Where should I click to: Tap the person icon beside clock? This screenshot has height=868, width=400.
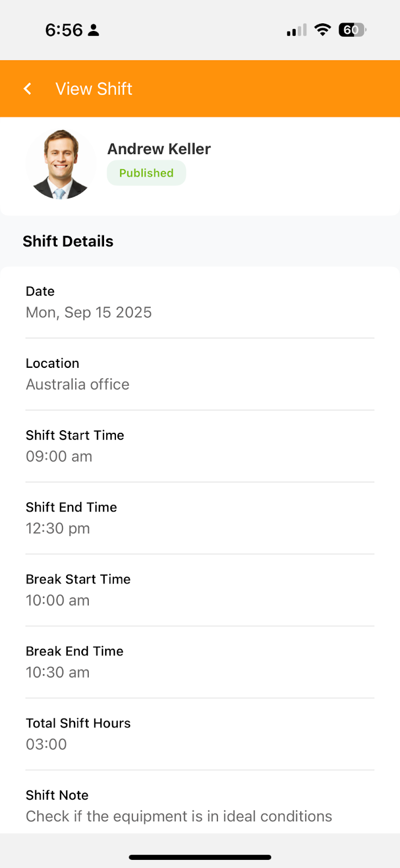[93, 30]
